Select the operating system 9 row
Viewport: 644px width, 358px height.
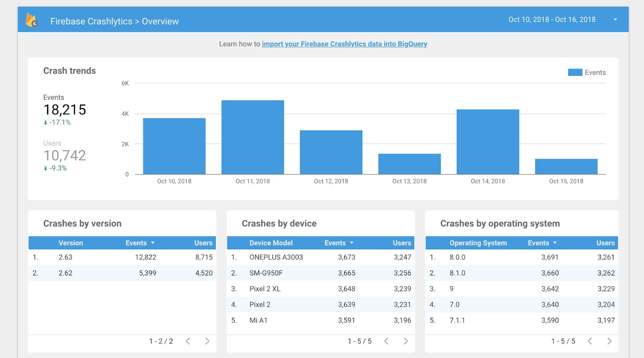tap(522, 289)
